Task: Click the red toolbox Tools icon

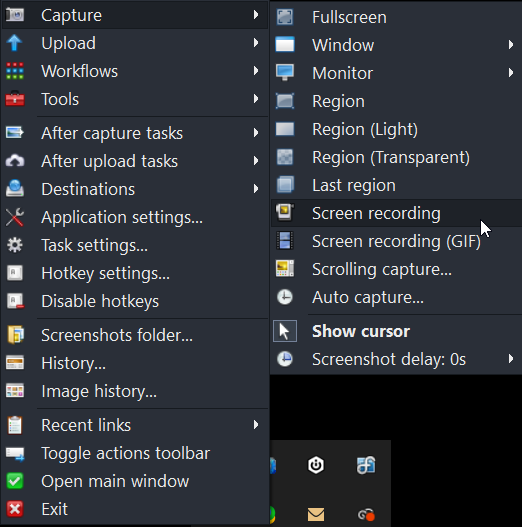Action: click(x=15, y=99)
